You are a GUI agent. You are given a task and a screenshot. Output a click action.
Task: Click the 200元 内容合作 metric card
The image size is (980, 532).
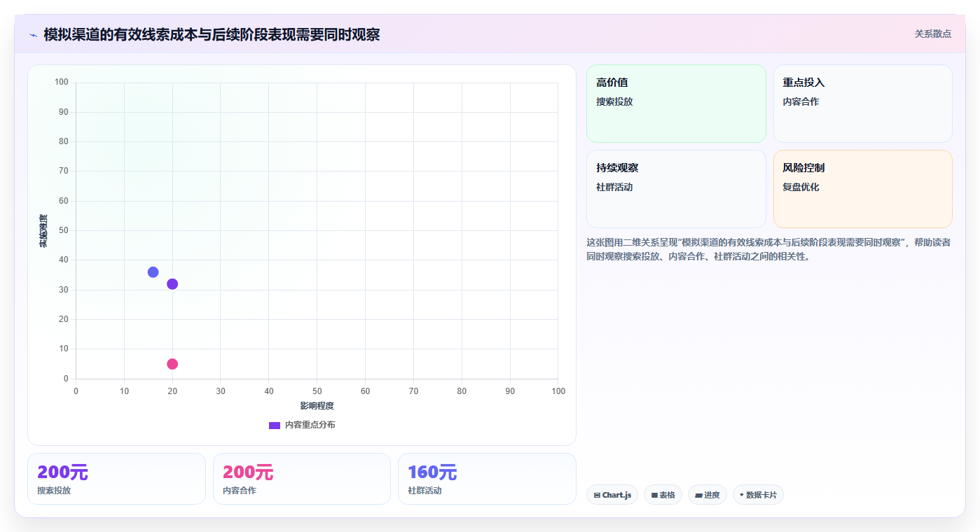pos(302,479)
